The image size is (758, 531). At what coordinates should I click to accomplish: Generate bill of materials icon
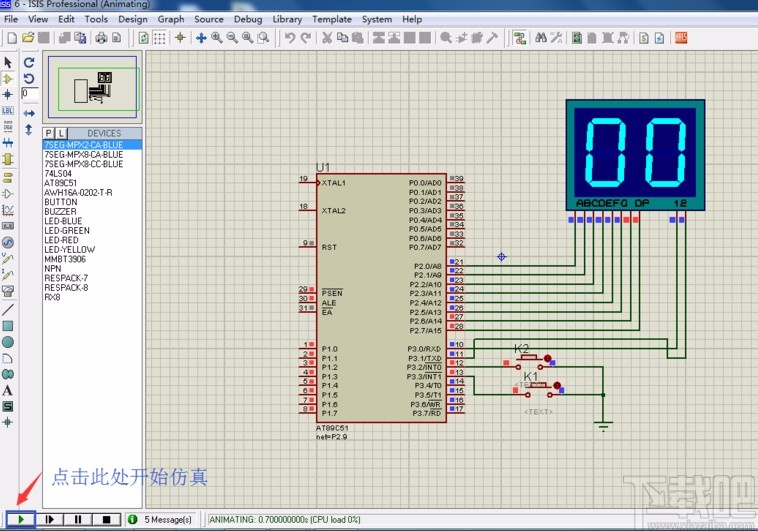(x=643, y=38)
